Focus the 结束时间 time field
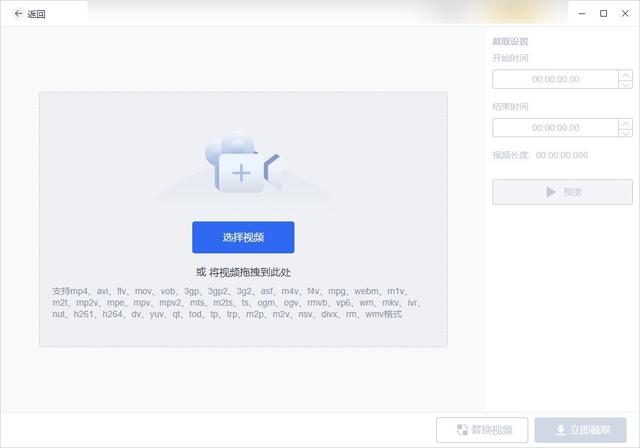The image size is (640, 448). click(556, 128)
